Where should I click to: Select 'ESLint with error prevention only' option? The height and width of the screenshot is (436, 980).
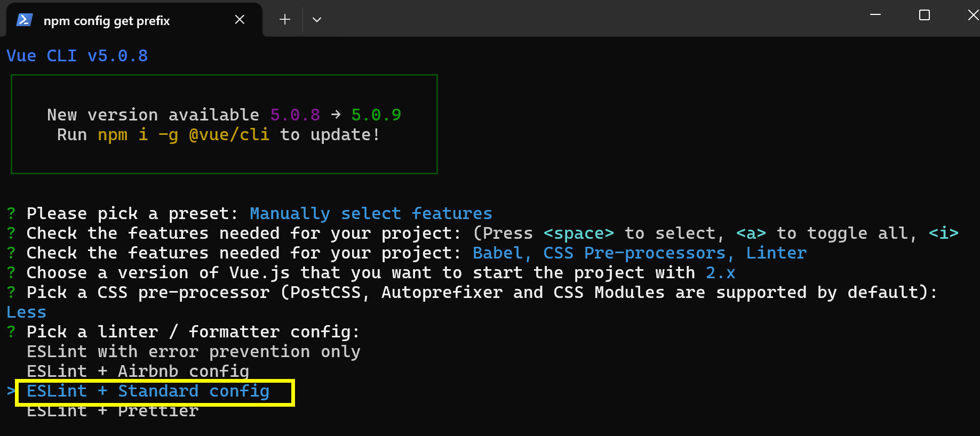[194, 352]
